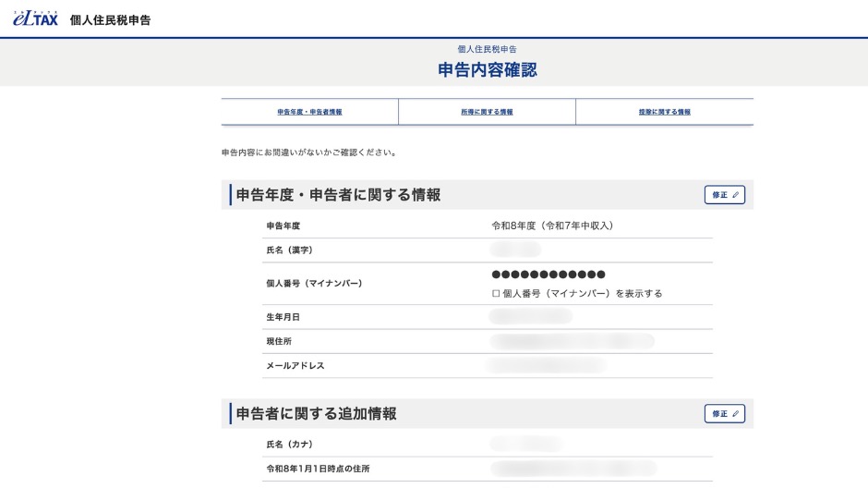Screen dimensions: 868x488
Task: Click the blurred 氏名（カナ） value
Action: [526, 445]
